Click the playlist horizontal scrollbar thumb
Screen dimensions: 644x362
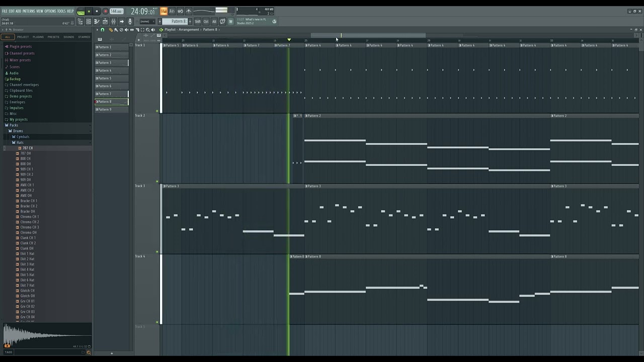[368, 35]
